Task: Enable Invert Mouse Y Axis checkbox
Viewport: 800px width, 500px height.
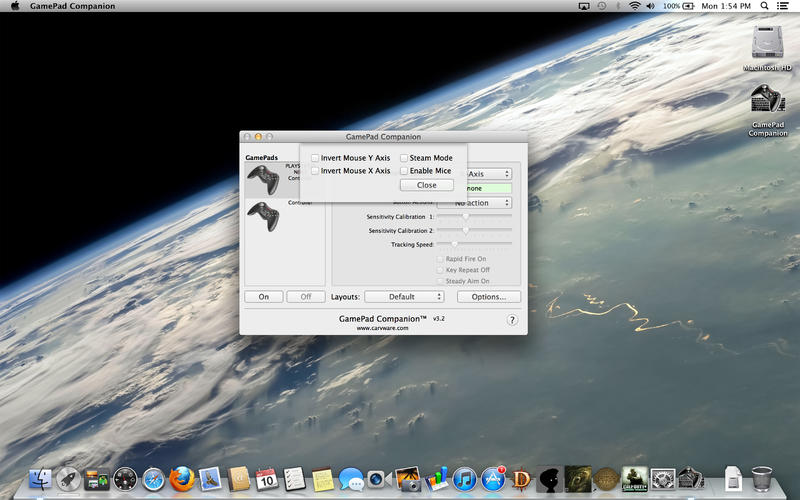Action: tap(315, 158)
